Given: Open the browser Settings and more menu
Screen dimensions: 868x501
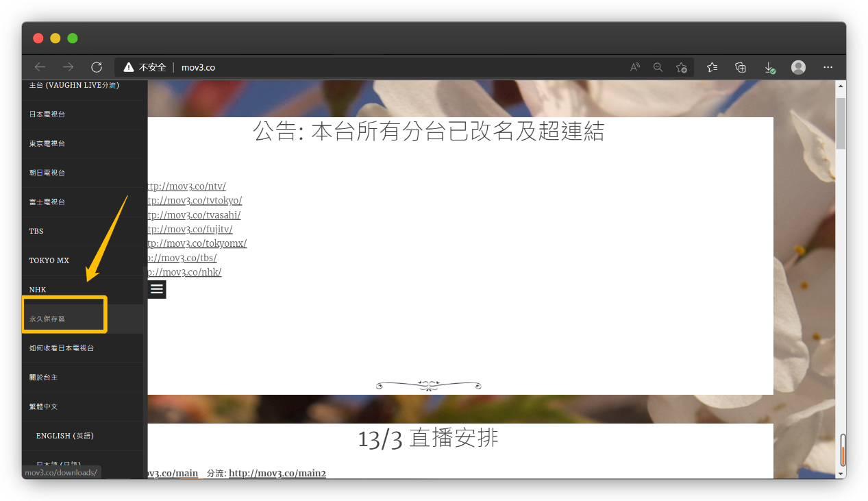Looking at the screenshot, I should [828, 67].
